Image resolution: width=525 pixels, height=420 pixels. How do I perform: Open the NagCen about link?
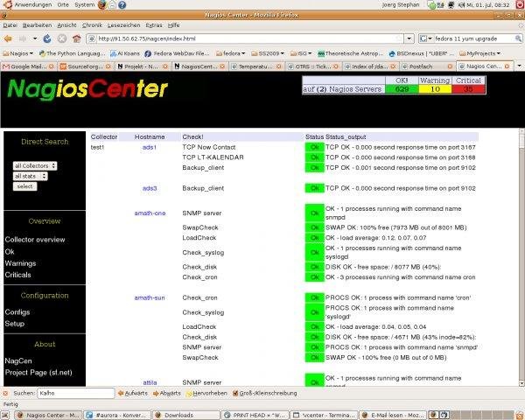point(18,361)
